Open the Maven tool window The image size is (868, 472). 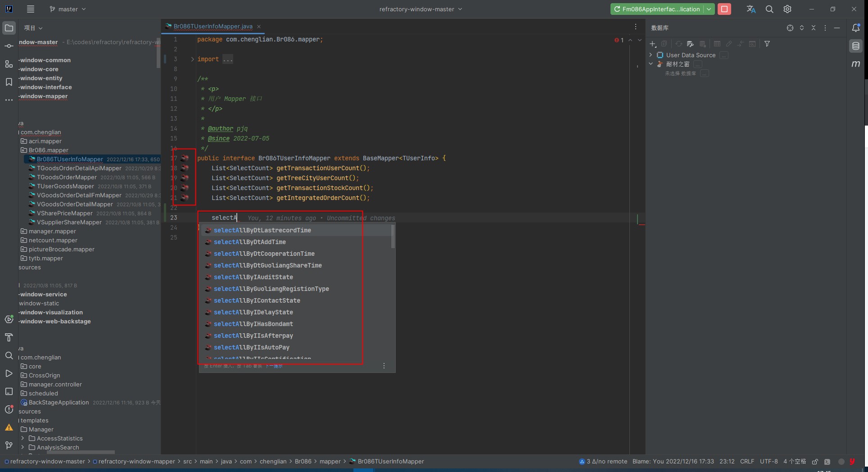[x=856, y=64]
